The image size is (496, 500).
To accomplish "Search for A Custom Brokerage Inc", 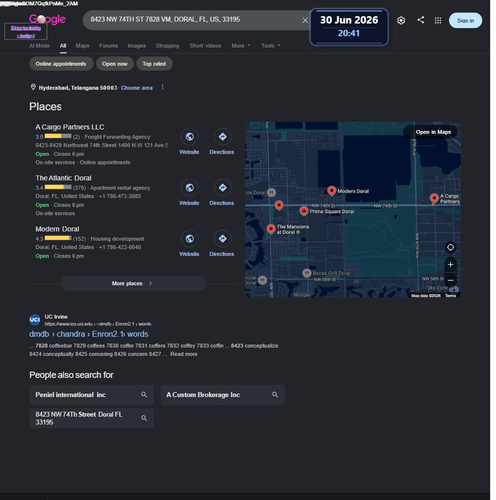I will (222, 395).
